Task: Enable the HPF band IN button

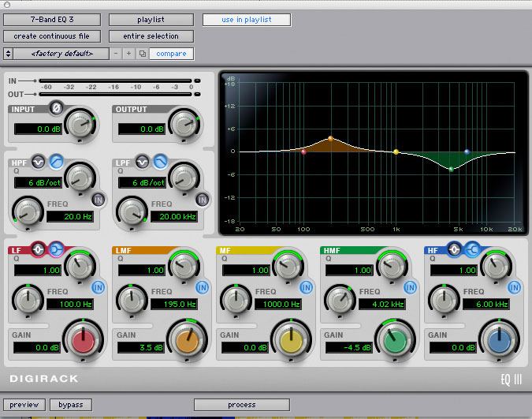Action: pos(99,200)
